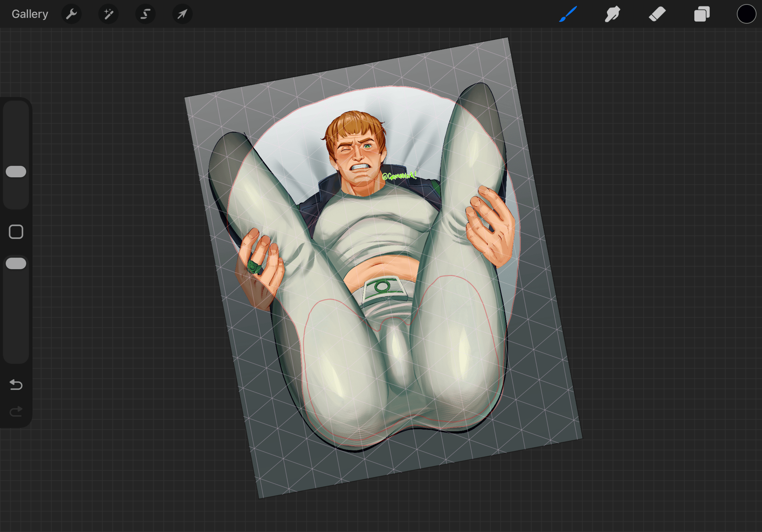Undo the last action
762x532 pixels.
click(x=16, y=385)
